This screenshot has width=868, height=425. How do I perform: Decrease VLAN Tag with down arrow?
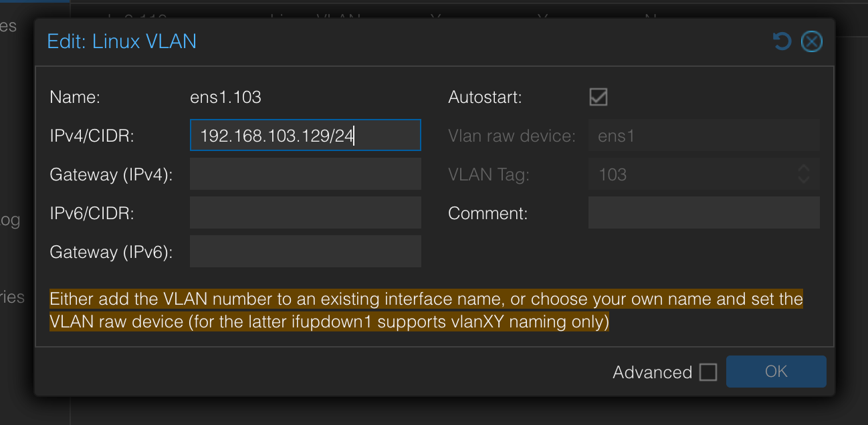tap(804, 181)
